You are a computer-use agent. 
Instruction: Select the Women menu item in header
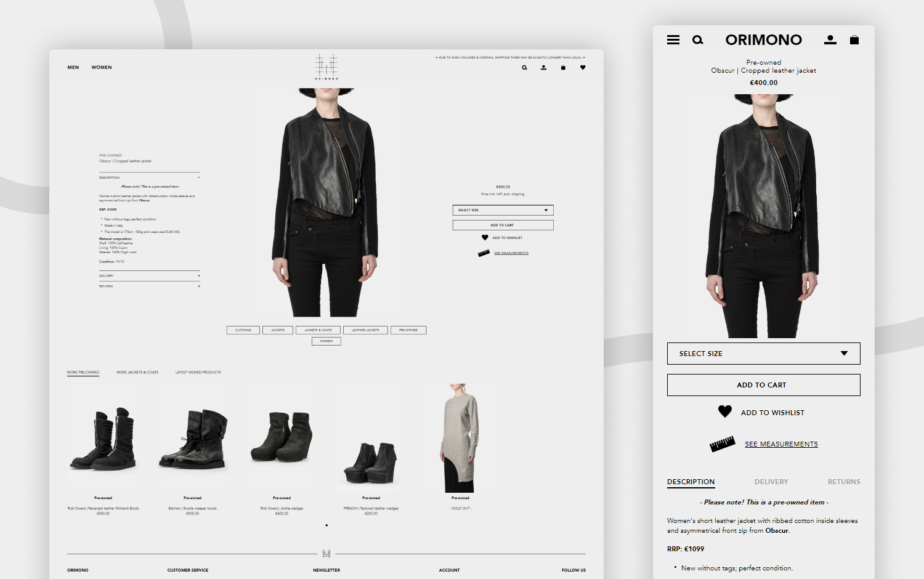point(102,67)
